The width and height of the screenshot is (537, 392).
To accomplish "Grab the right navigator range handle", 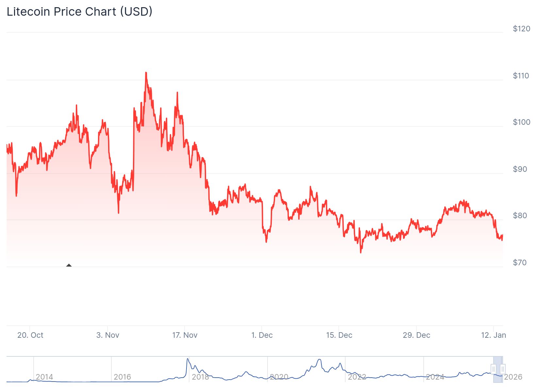I will click(503, 369).
